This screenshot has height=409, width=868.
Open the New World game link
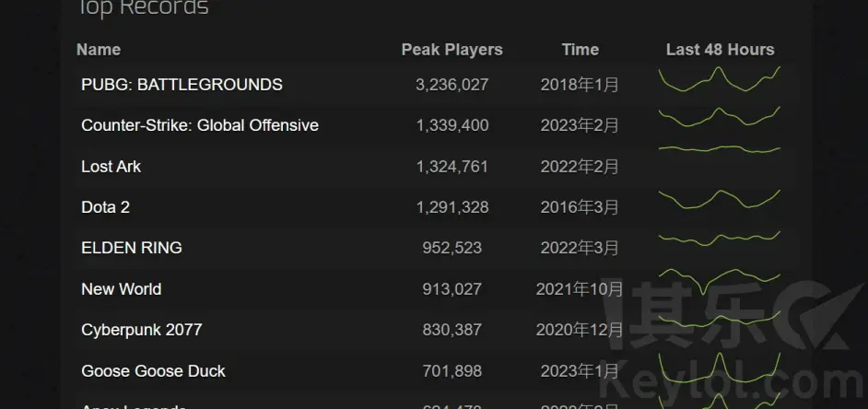point(121,289)
